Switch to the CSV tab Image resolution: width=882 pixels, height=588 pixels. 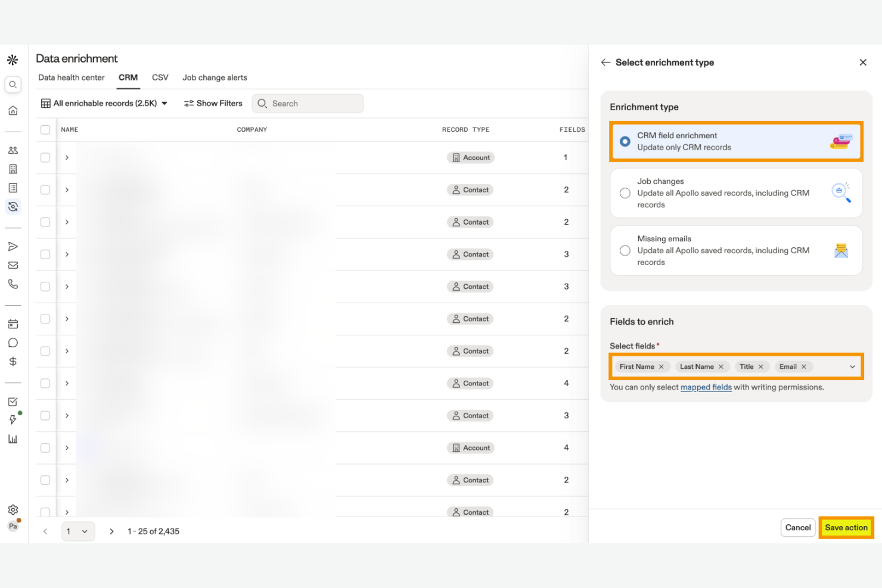pos(160,77)
